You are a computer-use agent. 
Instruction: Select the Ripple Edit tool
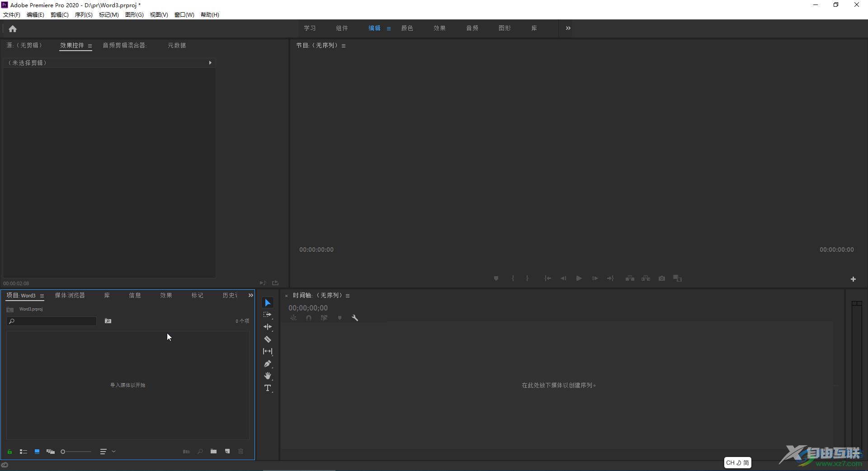click(268, 327)
